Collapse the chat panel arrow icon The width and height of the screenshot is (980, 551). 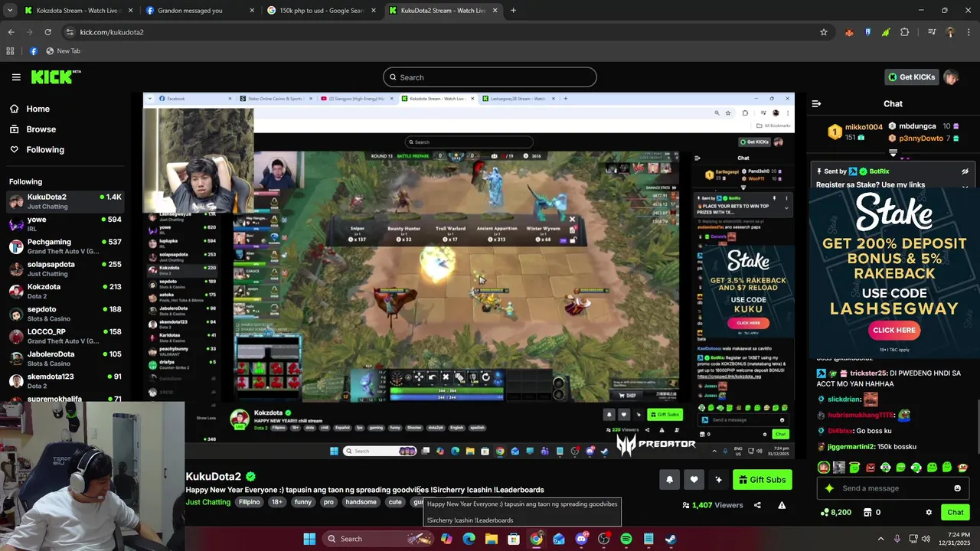pos(816,103)
